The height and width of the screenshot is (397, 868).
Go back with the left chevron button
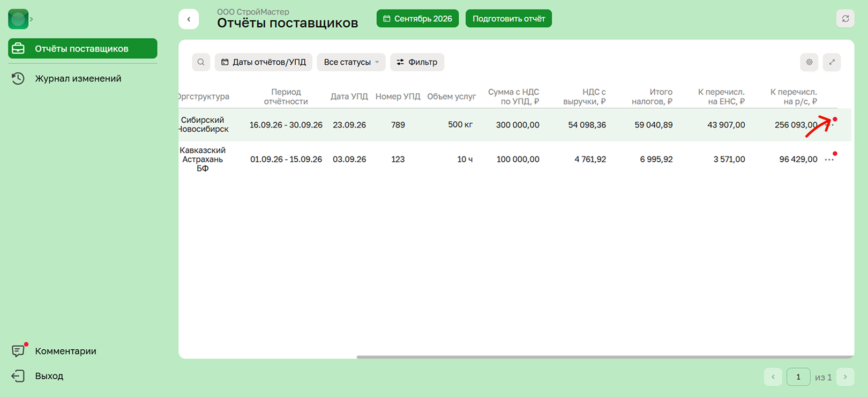[x=189, y=19]
